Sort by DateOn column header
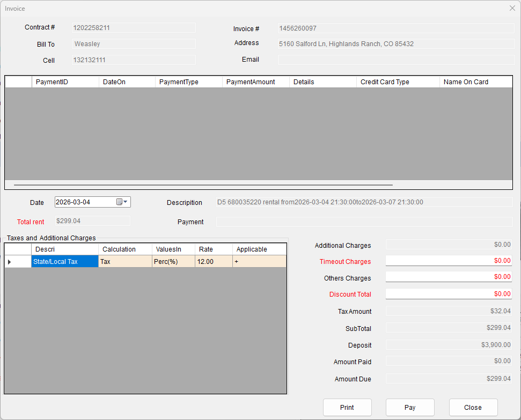The width and height of the screenshot is (521, 420). point(127,82)
